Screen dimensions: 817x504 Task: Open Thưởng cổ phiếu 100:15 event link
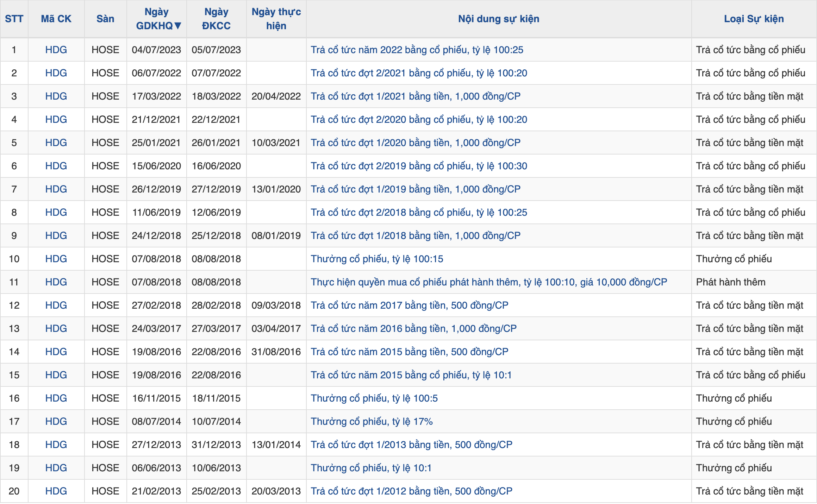pyautogui.click(x=377, y=259)
